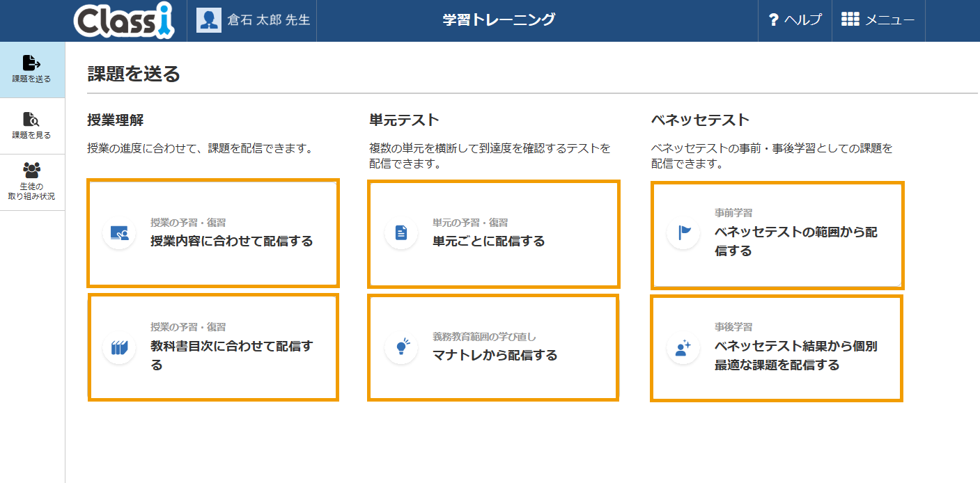This screenshot has width=980, height=483.
Task: Open the メニュー label
Action: pyautogui.click(x=890, y=20)
